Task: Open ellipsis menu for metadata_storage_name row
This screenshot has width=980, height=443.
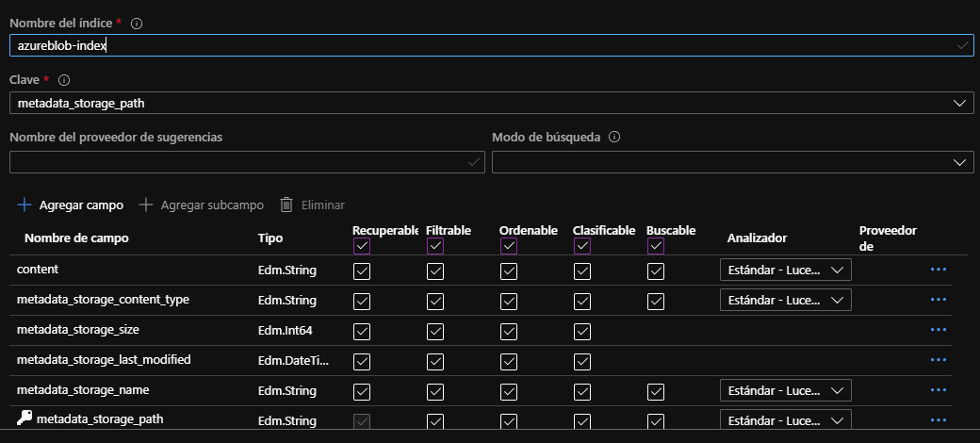Action: [x=939, y=390]
